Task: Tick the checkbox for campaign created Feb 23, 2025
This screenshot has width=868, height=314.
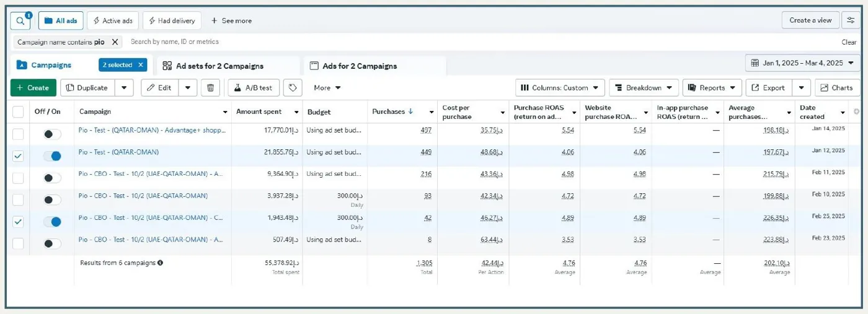Action: [x=19, y=243]
